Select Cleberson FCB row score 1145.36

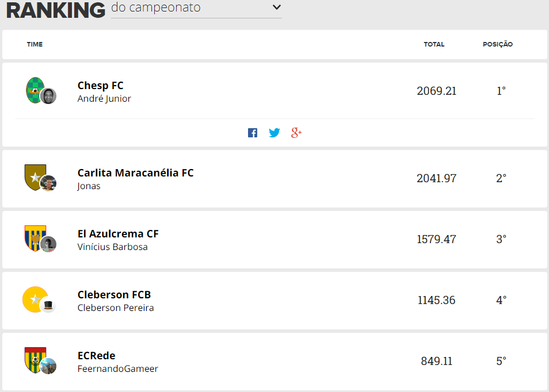[x=436, y=300]
